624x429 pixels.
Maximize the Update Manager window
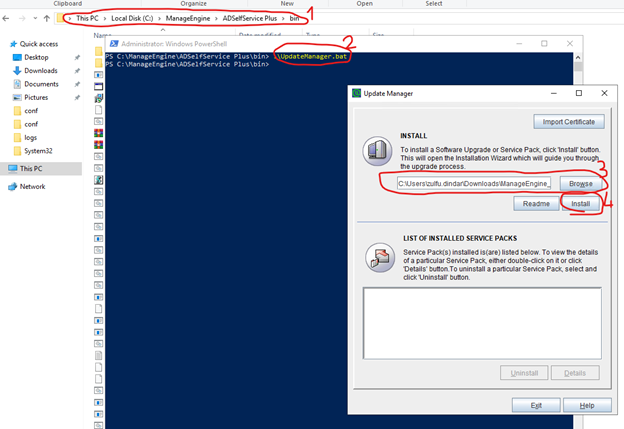click(579, 93)
